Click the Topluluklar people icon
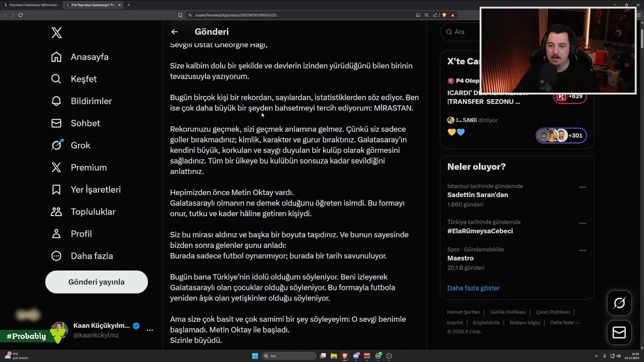Screen dimensions: 644x362 tap(56, 212)
